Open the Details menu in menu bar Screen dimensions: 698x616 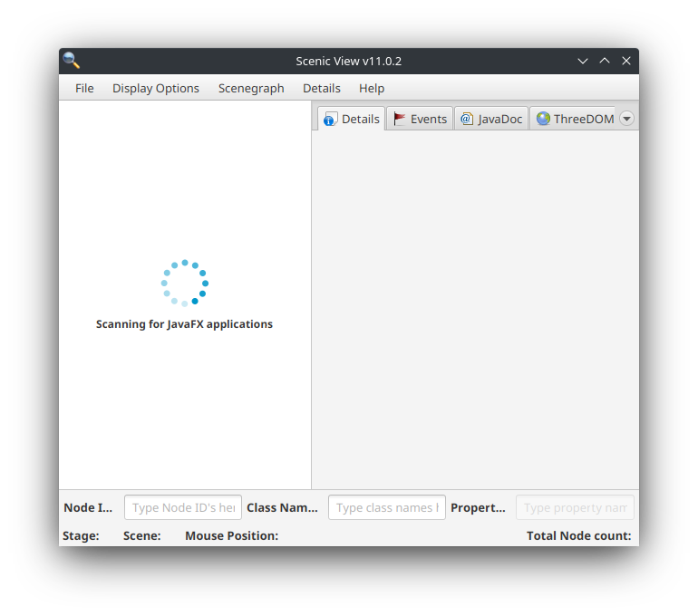coord(322,88)
